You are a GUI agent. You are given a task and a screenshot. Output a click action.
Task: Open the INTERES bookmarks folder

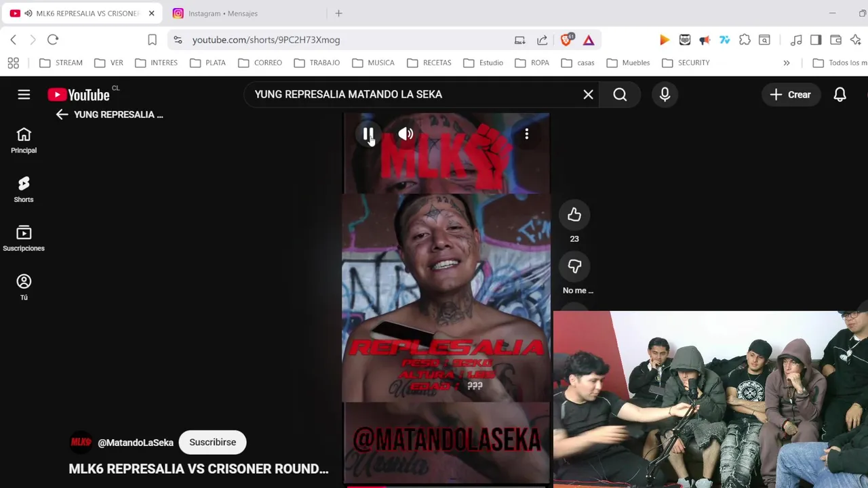(157, 62)
